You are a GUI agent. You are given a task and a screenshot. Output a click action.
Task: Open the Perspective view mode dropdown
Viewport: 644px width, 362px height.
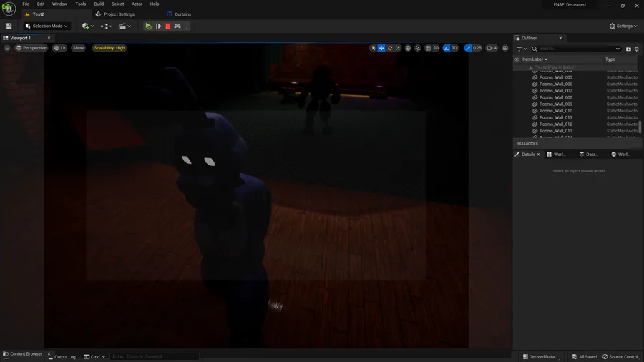(x=31, y=48)
